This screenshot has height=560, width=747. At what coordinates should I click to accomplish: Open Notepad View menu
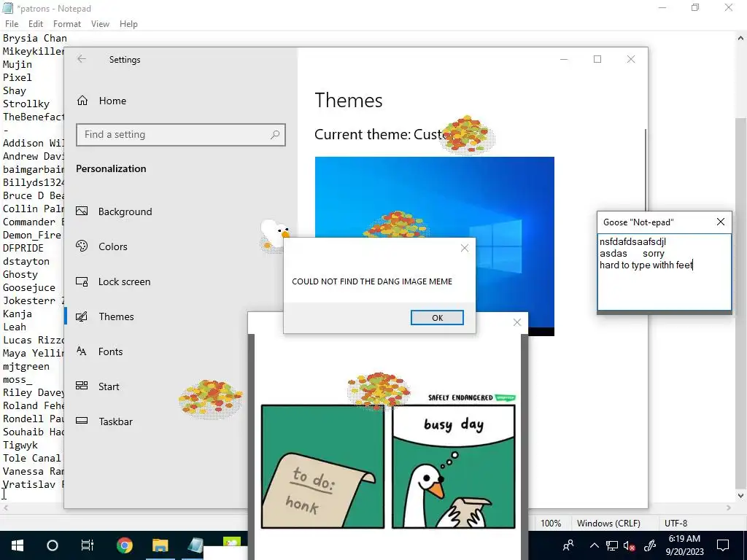pyautogui.click(x=100, y=24)
